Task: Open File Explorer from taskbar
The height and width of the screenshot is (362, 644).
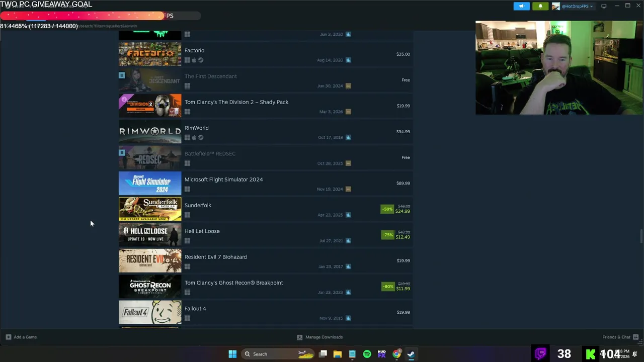Action: pyautogui.click(x=338, y=354)
